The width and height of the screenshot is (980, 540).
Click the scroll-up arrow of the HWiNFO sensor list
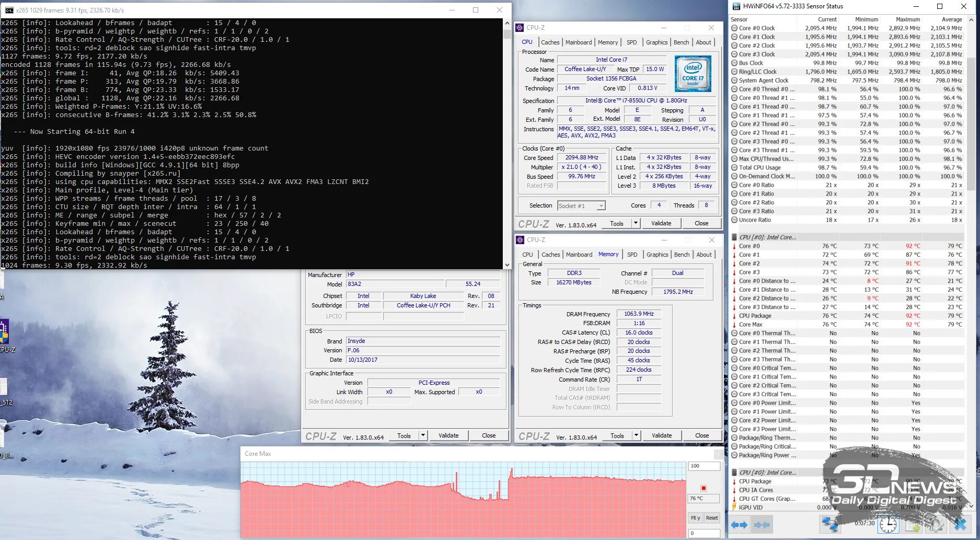click(x=971, y=20)
